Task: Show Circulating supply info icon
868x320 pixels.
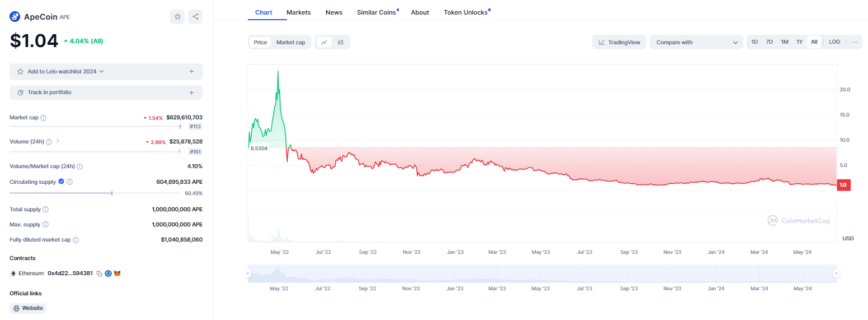Action: point(70,182)
